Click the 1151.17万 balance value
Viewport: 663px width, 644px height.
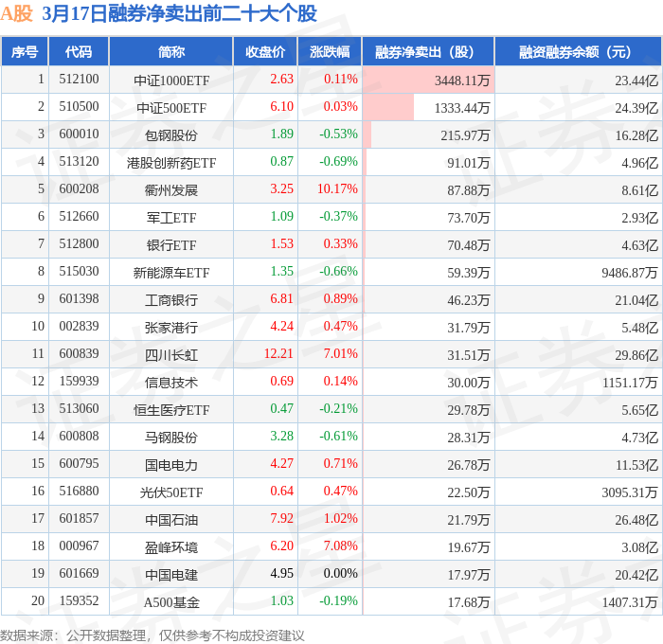[630, 383]
